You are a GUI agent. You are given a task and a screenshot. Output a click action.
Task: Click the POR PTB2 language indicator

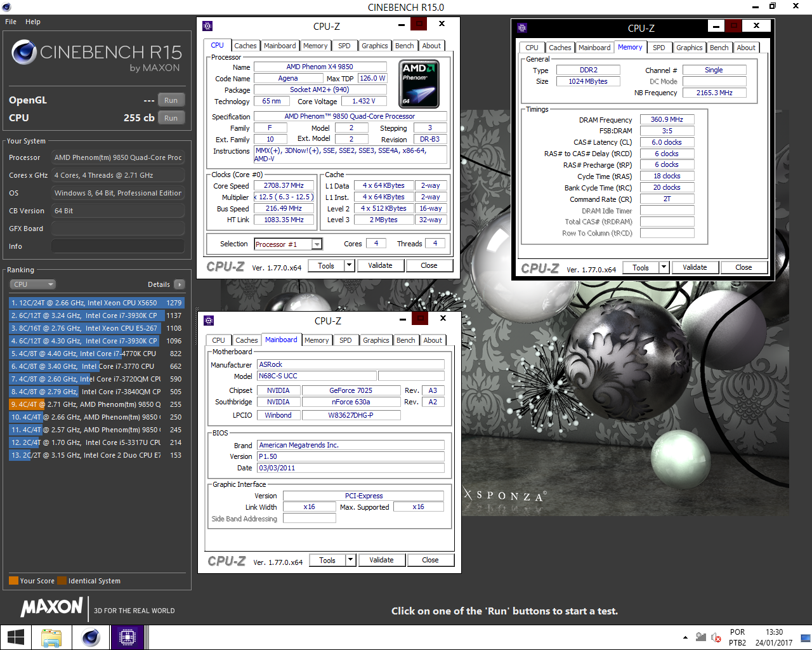click(737, 637)
